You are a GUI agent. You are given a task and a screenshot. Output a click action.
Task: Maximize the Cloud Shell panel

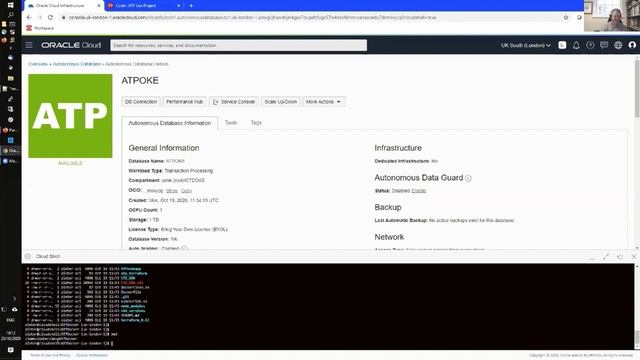(606, 256)
